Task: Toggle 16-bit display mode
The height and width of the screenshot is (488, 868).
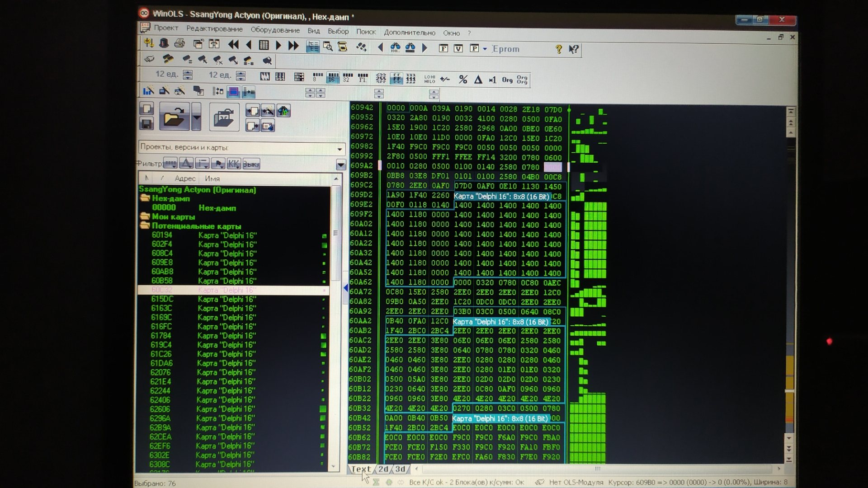Action: point(333,78)
